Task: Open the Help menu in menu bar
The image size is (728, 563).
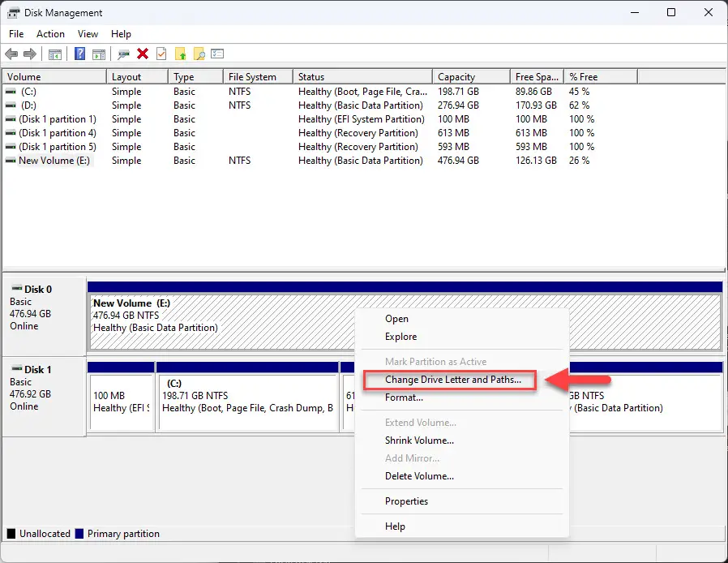Action: 121,34
